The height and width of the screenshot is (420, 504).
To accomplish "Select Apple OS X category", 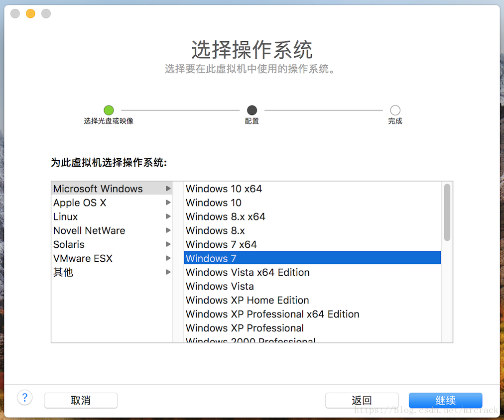I will pyautogui.click(x=112, y=203).
